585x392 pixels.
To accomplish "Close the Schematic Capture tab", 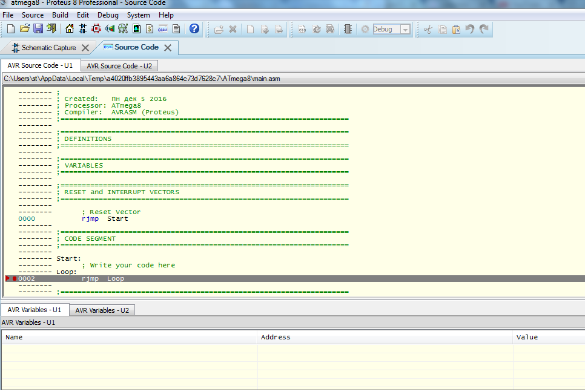I will (x=85, y=48).
